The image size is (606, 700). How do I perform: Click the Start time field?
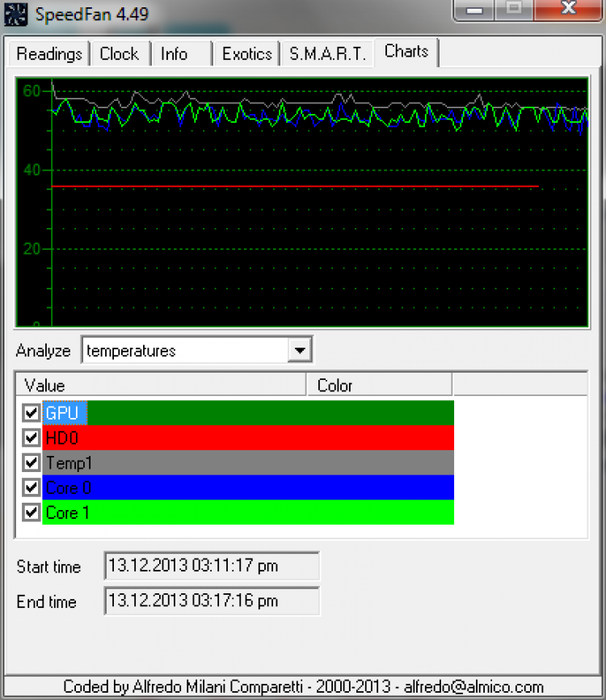coord(212,566)
